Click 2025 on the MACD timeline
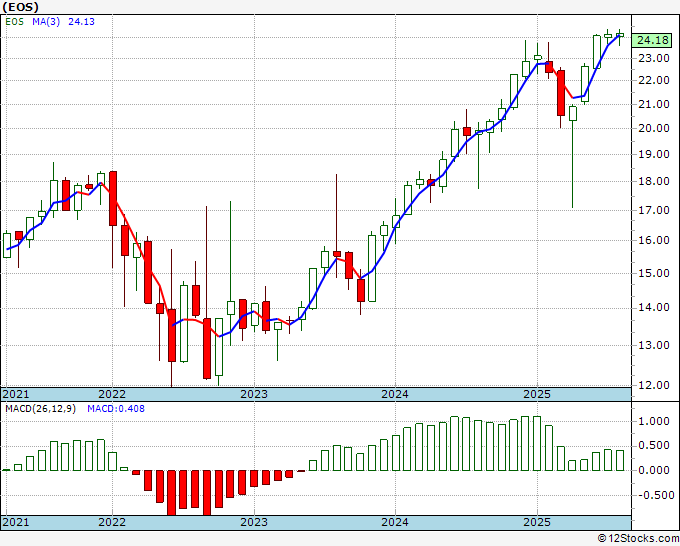Screen dimensions: 680x546 [537, 522]
